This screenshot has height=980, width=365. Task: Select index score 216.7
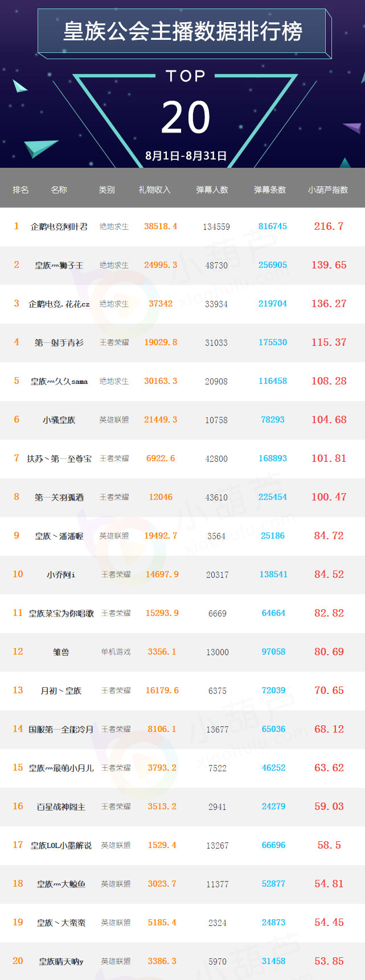(329, 226)
